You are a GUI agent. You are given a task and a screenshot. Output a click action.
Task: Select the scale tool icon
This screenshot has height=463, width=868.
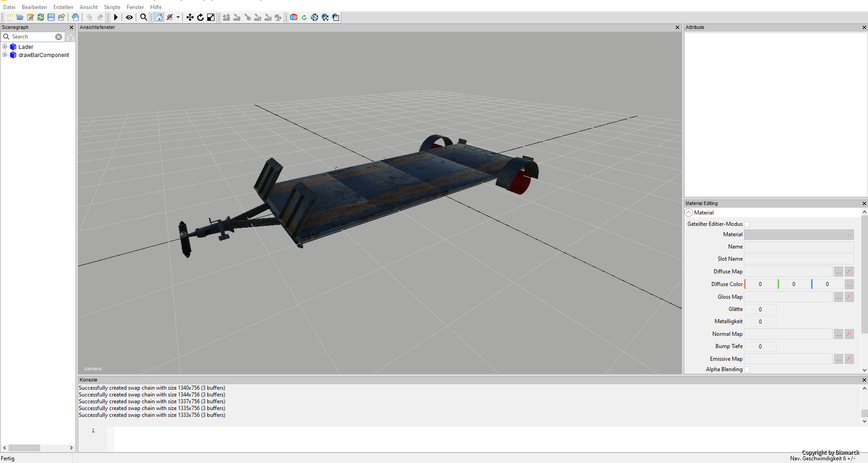[211, 17]
